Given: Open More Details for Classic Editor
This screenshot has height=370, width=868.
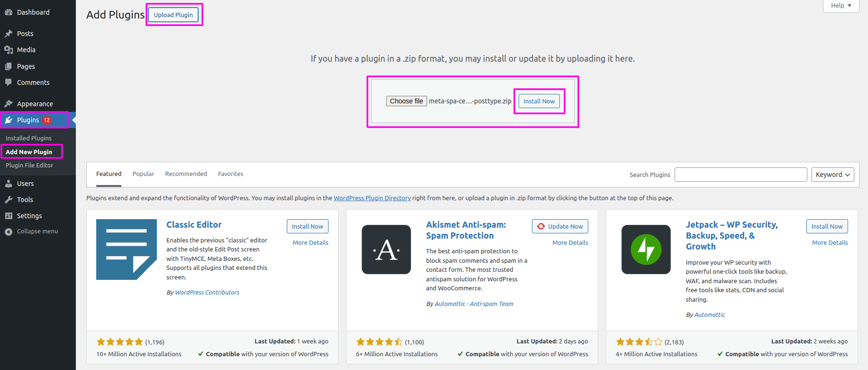Looking at the screenshot, I should point(311,242).
